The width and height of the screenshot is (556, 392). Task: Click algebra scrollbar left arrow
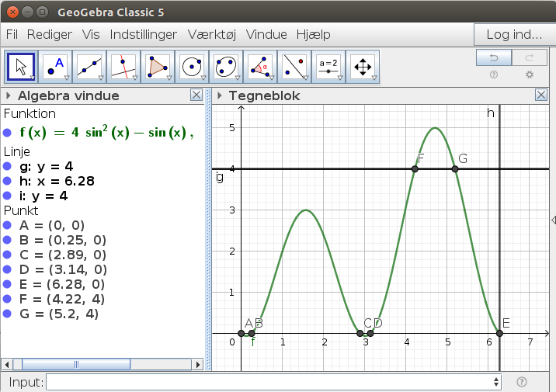[7, 364]
